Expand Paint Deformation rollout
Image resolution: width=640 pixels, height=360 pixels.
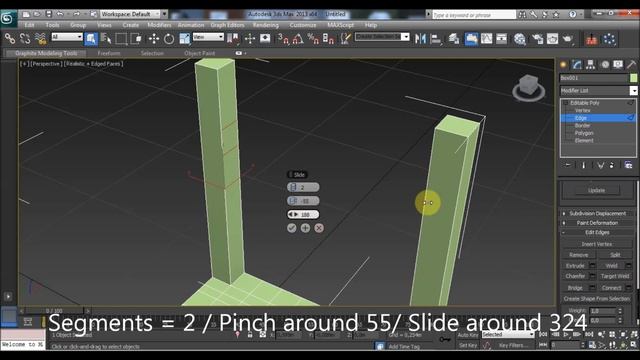(597, 223)
